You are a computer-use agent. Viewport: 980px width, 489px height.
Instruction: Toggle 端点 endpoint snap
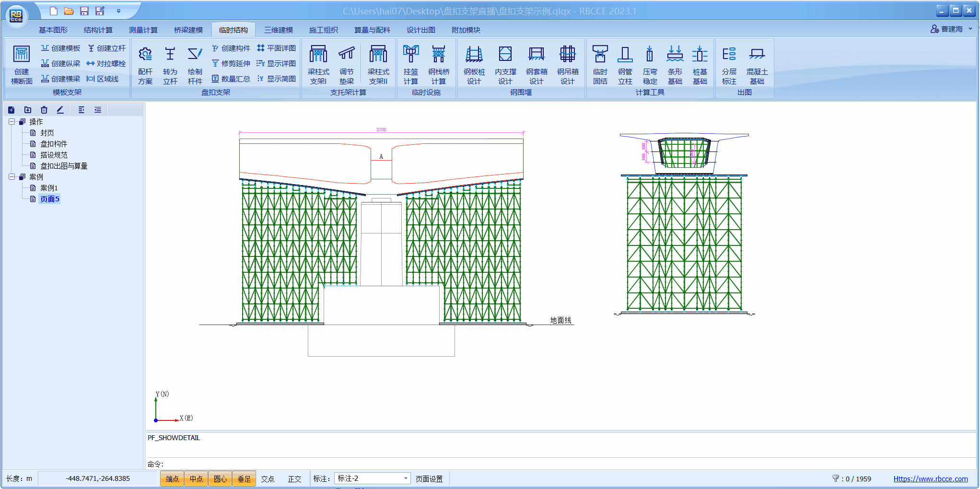point(172,478)
